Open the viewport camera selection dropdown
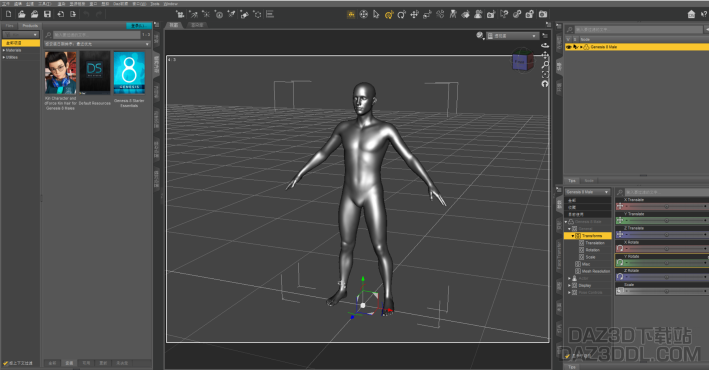The width and height of the screenshot is (709, 370). tap(512, 36)
